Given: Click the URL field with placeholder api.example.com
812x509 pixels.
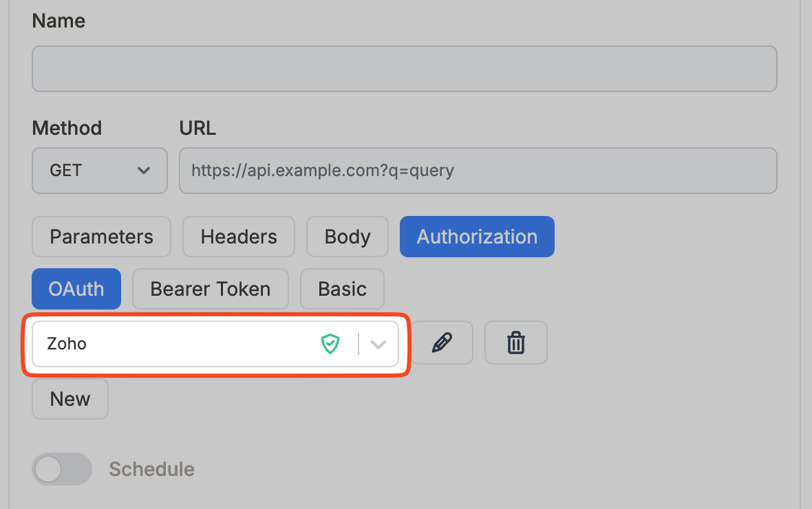Looking at the screenshot, I should point(478,171).
